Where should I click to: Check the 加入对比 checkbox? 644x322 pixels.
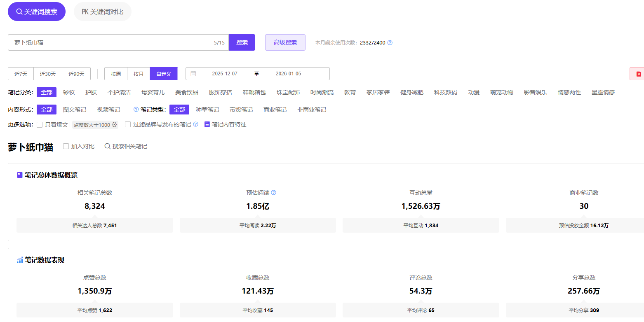66,146
